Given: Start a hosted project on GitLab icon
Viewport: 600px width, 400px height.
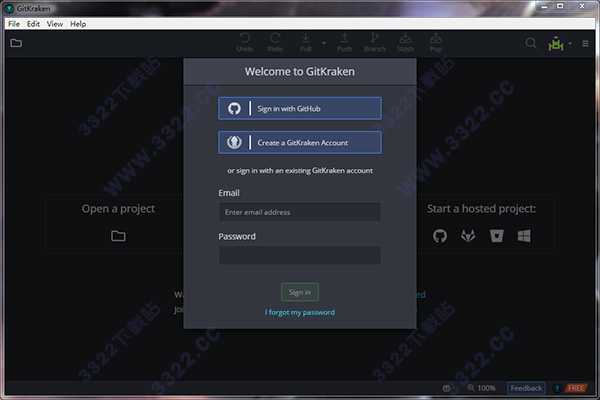Looking at the screenshot, I should click(x=468, y=236).
